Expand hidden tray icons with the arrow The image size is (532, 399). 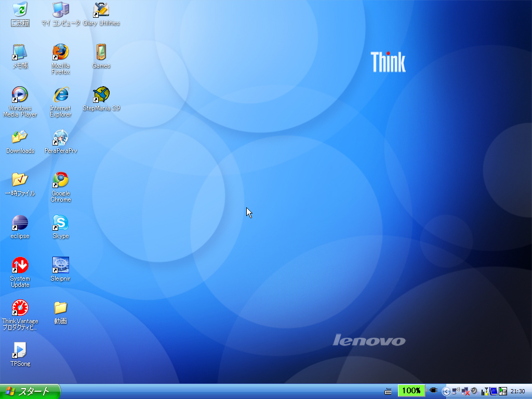tap(446, 392)
